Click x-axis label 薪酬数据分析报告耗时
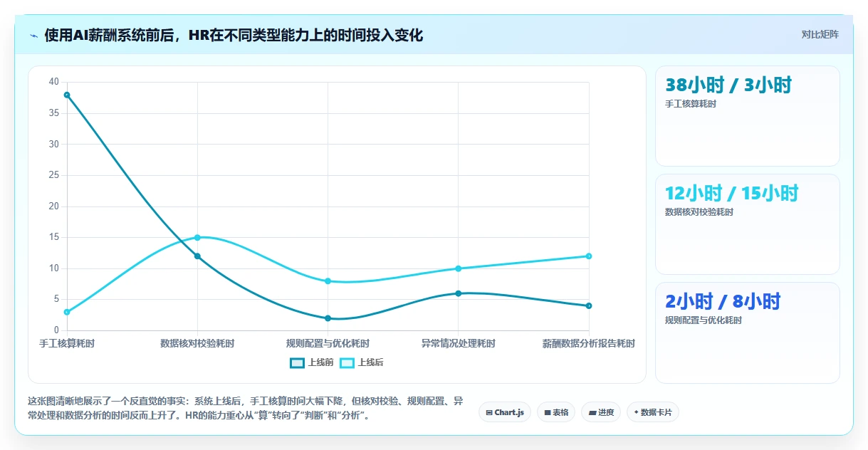 coord(589,343)
